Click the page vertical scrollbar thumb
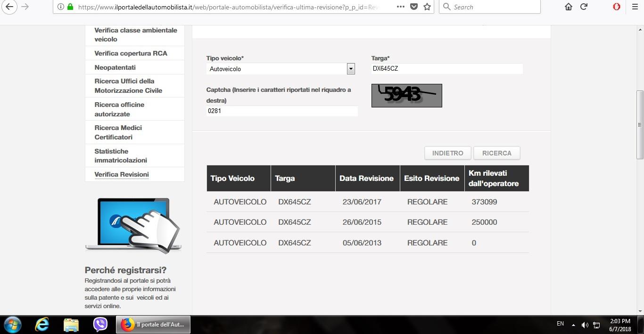This screenshot has width=644, height=334. [x=640, y=125]
